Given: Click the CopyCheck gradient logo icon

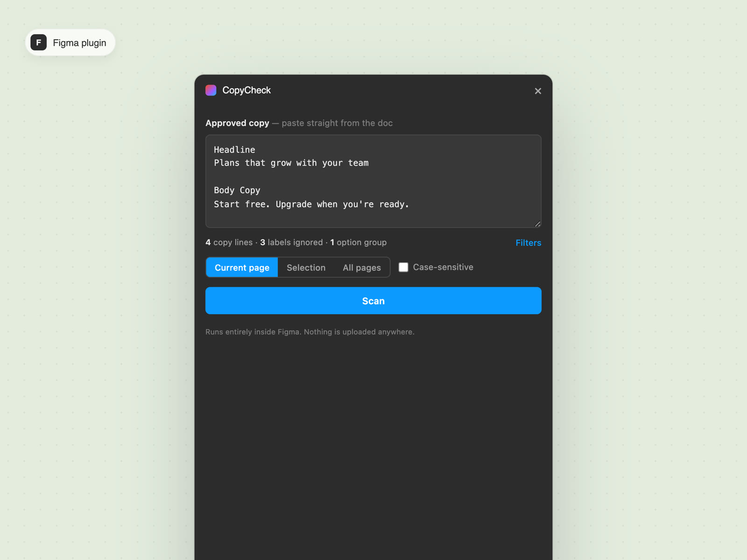Looking at the screenshot, I should click(211, 90).
